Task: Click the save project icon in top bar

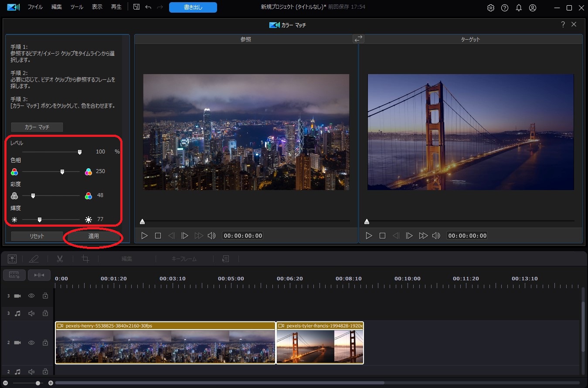Action: click(x=136, y=7)
